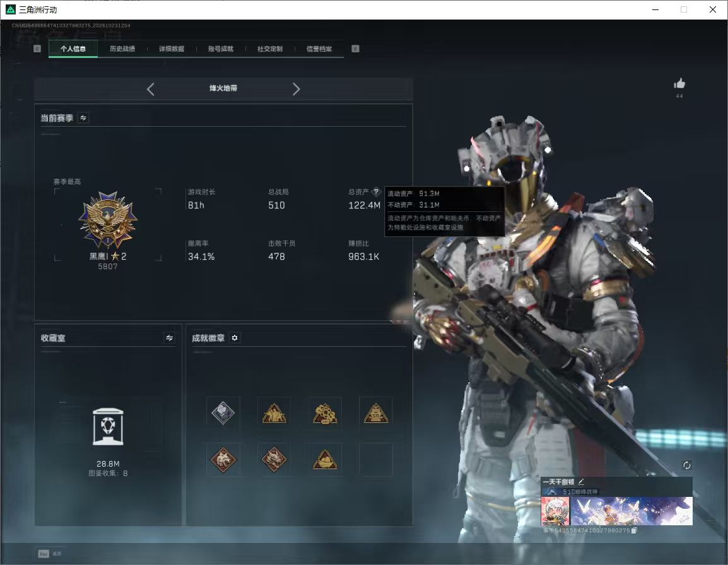Click the 122.4M total assets value

pyautogui.click(x=365, y=205)
